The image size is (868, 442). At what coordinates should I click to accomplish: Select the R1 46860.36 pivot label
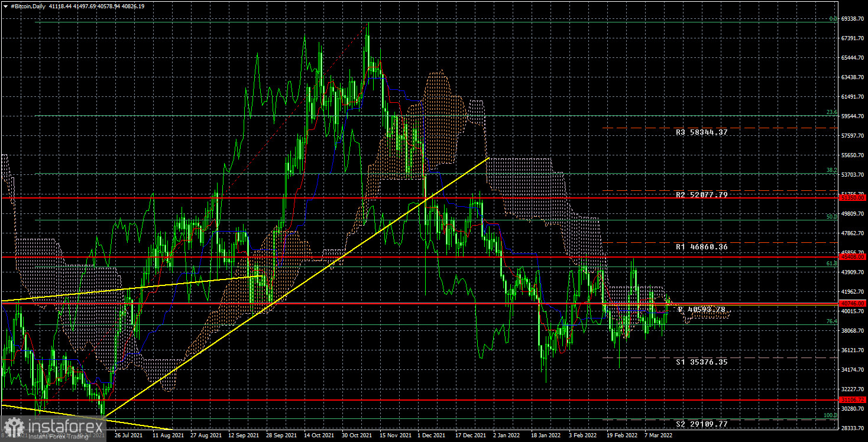(x=702, y=246)
